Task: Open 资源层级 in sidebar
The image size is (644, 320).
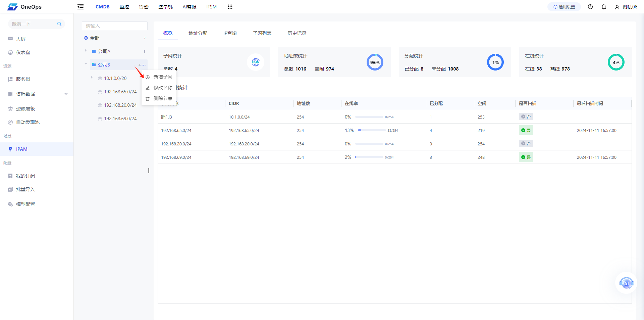Action: (25, 109)
